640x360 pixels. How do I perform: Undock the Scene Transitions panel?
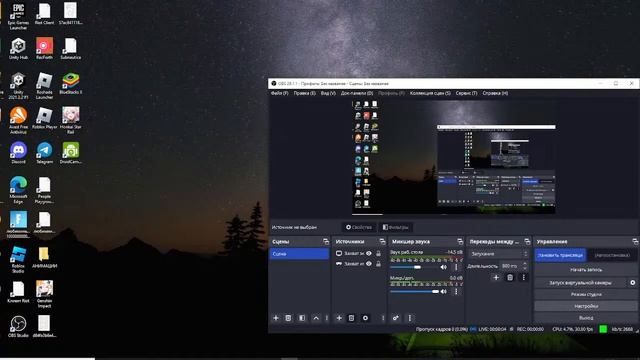[x=527, y=242]
